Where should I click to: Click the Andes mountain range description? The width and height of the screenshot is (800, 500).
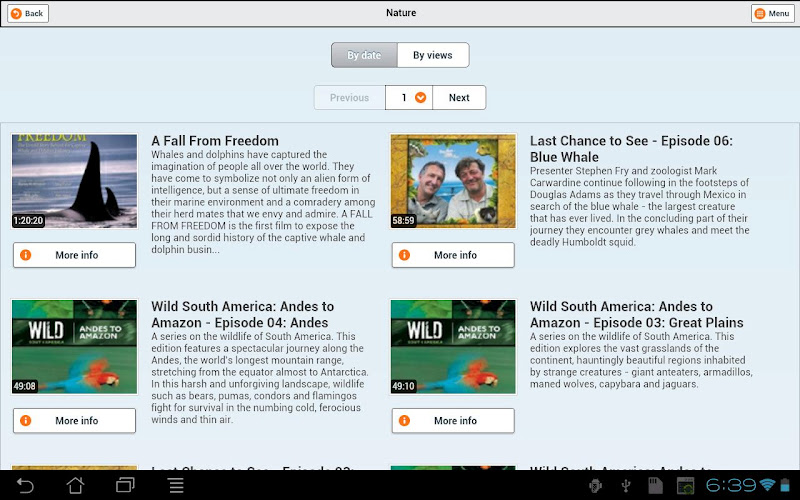coord(259,378)
